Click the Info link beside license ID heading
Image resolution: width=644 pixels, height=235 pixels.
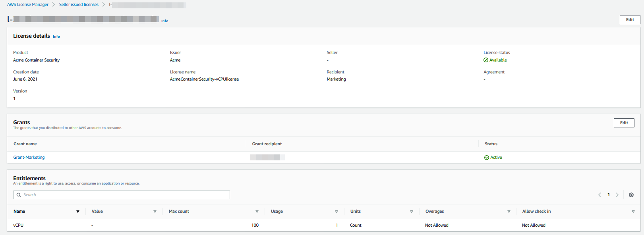point(164,21)
